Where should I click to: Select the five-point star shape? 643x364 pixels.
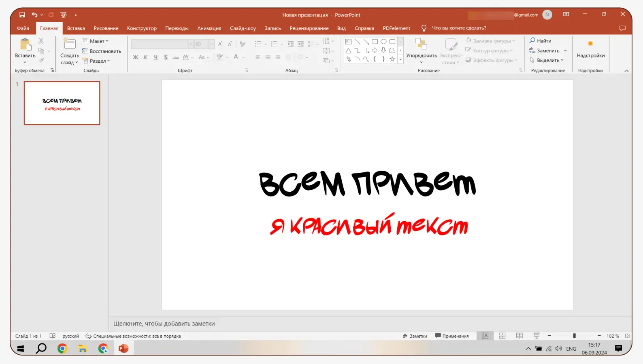[392, 59]
